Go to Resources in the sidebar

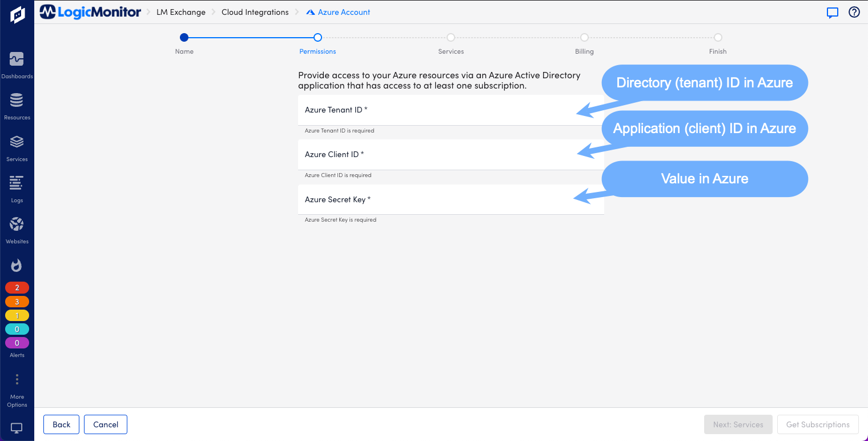[x=17, y=107]
